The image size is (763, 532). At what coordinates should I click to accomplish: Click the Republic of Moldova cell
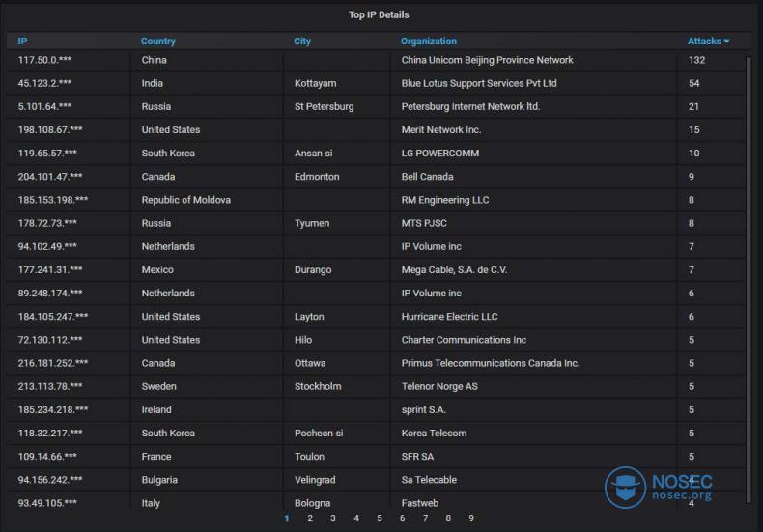185,200
